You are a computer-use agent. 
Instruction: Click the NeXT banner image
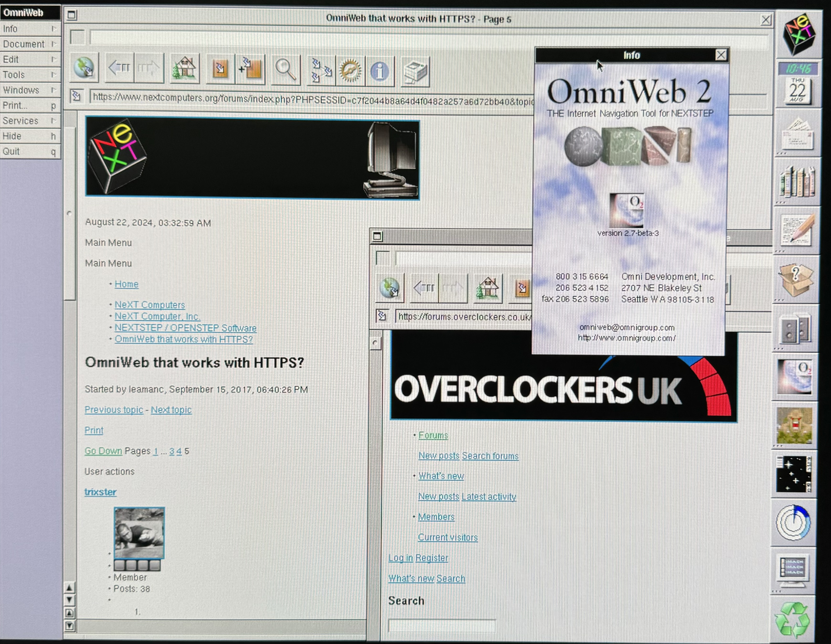(x=252, y=158)
